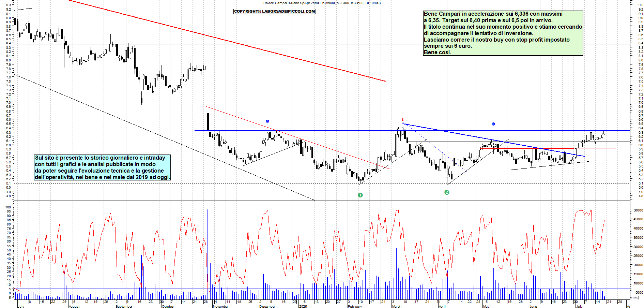Select the chart title 'Davide Campari Milano SpA'
Viewport: 644px width, 308px height.
click(x=285, y=3)
